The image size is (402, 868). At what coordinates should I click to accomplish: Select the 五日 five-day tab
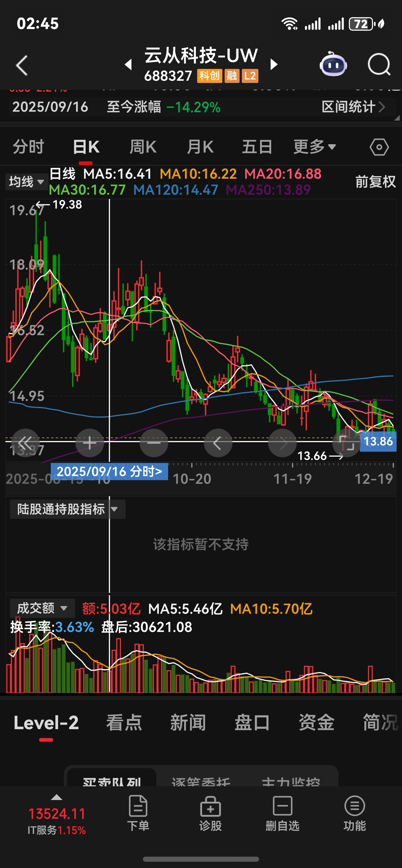tap(257, 147)
